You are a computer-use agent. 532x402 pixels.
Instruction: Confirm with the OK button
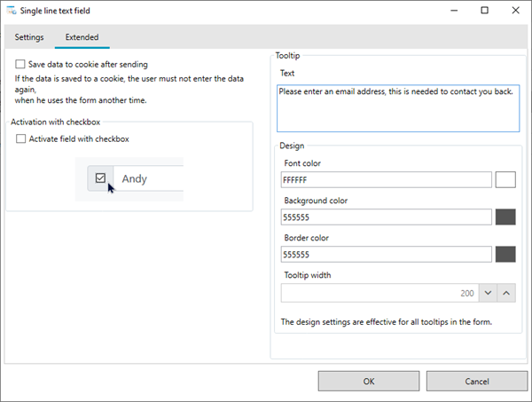click(369, 381)
